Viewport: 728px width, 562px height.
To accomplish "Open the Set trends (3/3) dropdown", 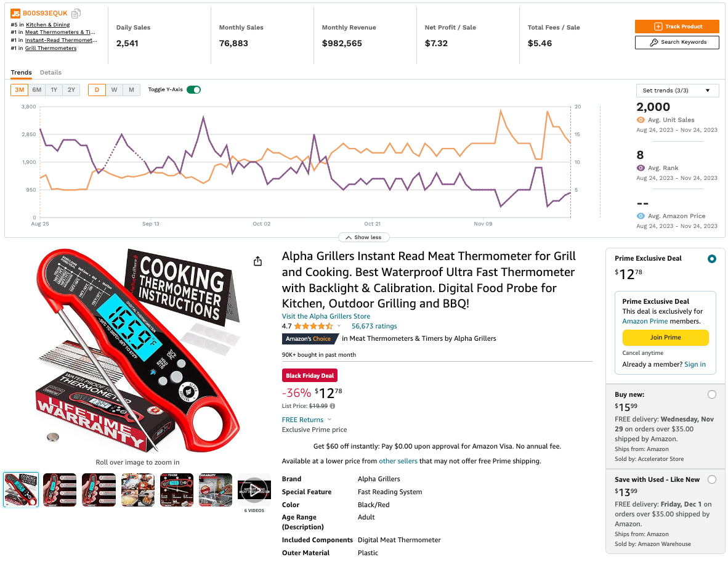I will tap(677, 91).
